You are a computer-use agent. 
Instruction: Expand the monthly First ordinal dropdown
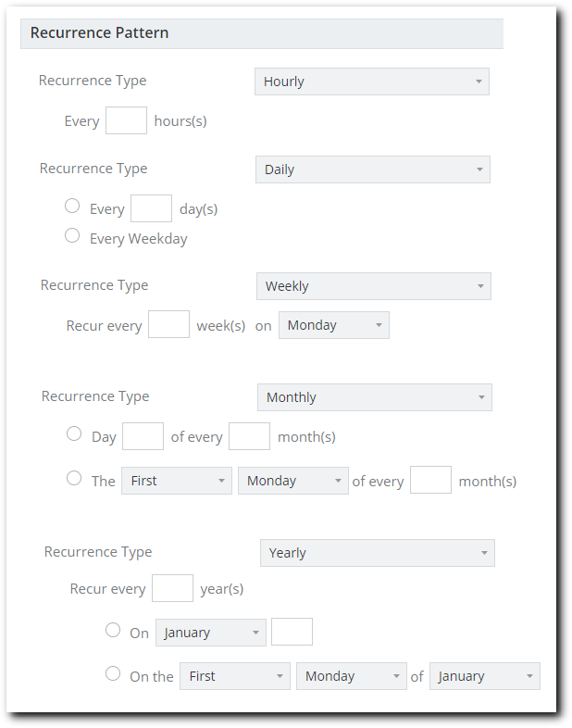pos(177,481)
